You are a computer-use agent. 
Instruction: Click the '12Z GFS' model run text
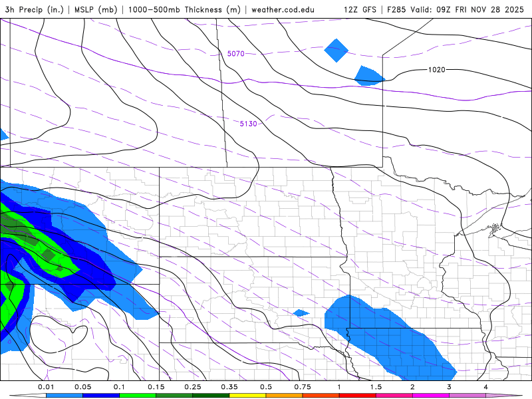pyautogui.click(x=360, y=9)
